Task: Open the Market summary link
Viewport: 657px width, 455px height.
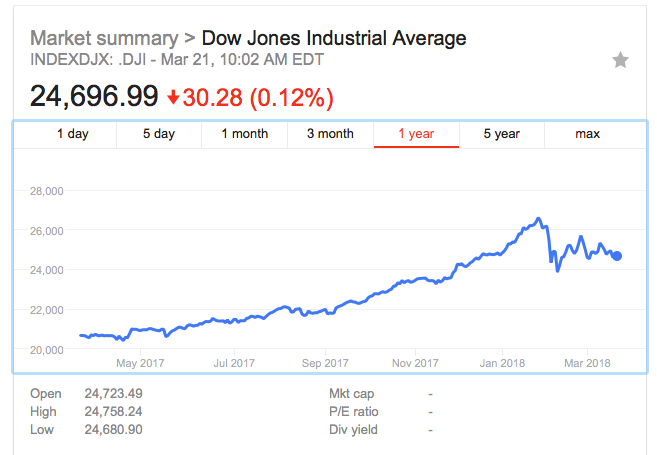Action: 104,39
